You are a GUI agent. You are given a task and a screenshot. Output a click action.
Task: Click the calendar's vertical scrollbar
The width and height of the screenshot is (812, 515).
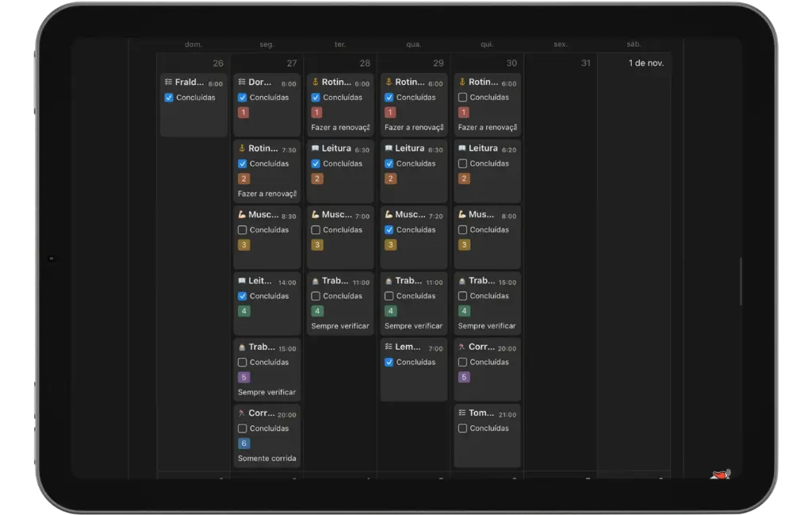741,282
